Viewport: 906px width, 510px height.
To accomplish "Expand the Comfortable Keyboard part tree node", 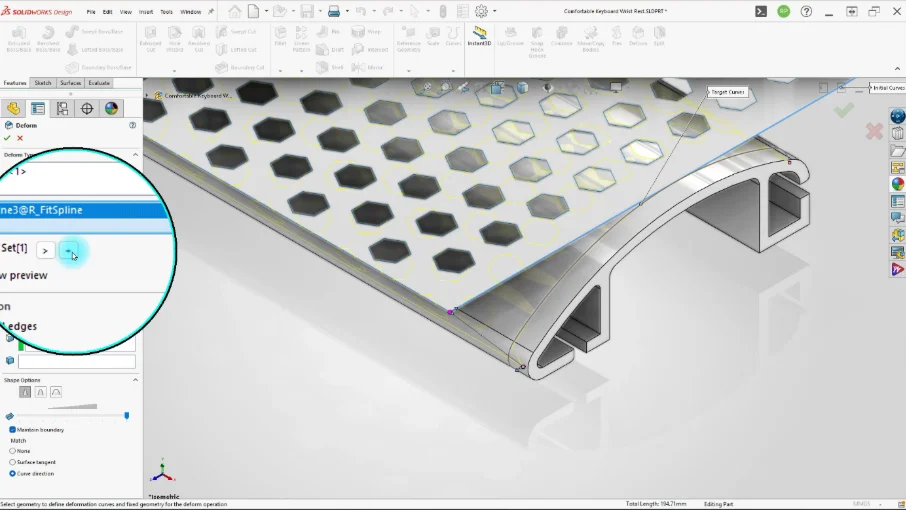I will (147, 95).
